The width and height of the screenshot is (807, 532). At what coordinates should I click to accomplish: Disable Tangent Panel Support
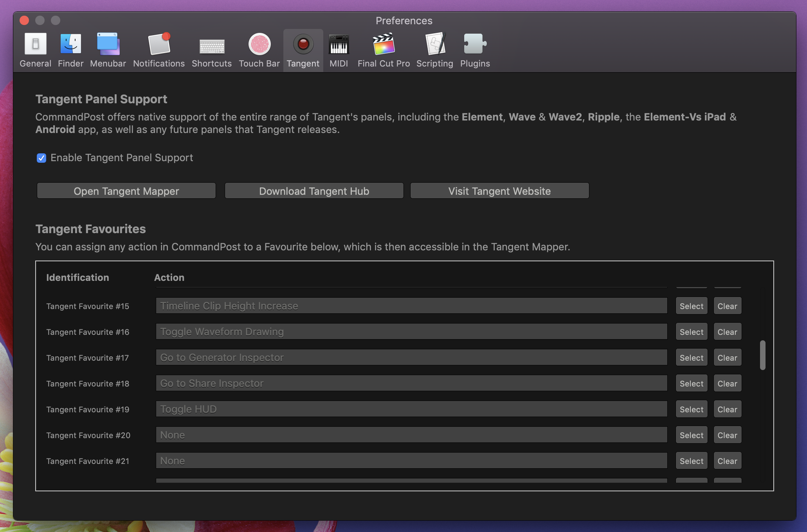click(x=41, y=158)
